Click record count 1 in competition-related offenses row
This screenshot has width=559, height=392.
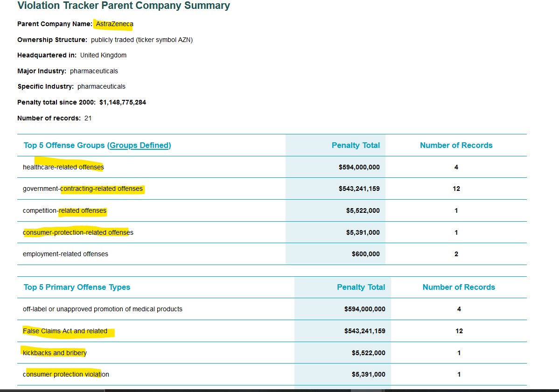(x=456, y=211)
